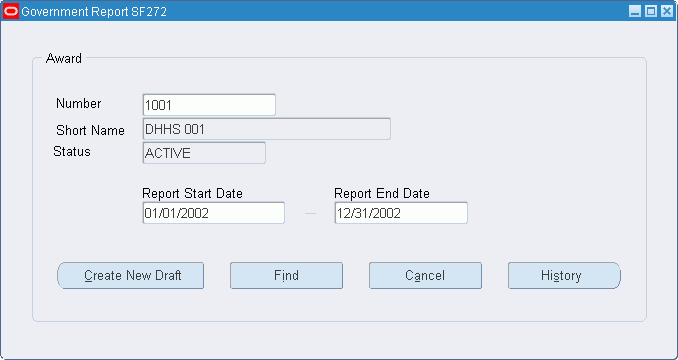Click the Create New Draft button
Screen dimensions: 678x360
coord(131,275)
